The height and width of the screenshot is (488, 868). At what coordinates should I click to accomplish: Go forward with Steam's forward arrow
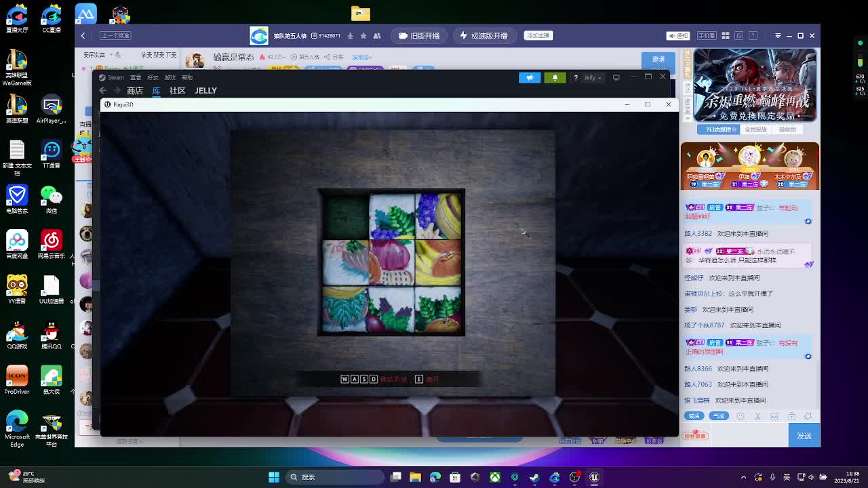117,91
